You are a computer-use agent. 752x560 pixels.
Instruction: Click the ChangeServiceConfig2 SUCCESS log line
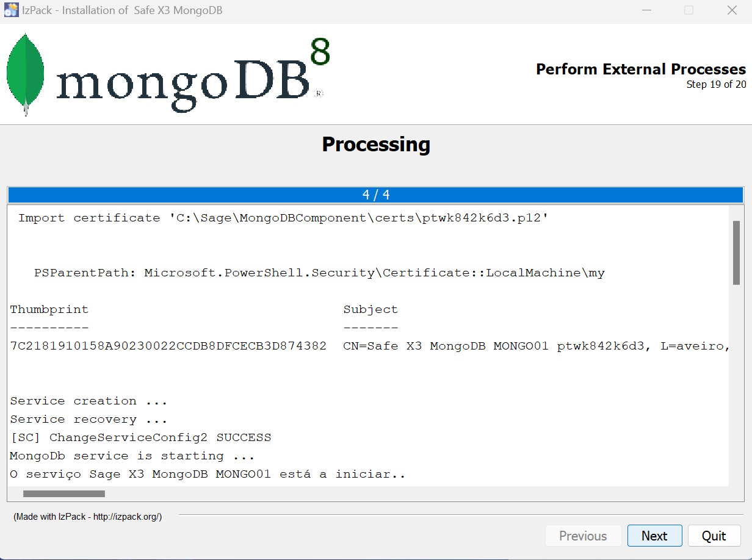(x=140, y=437)
